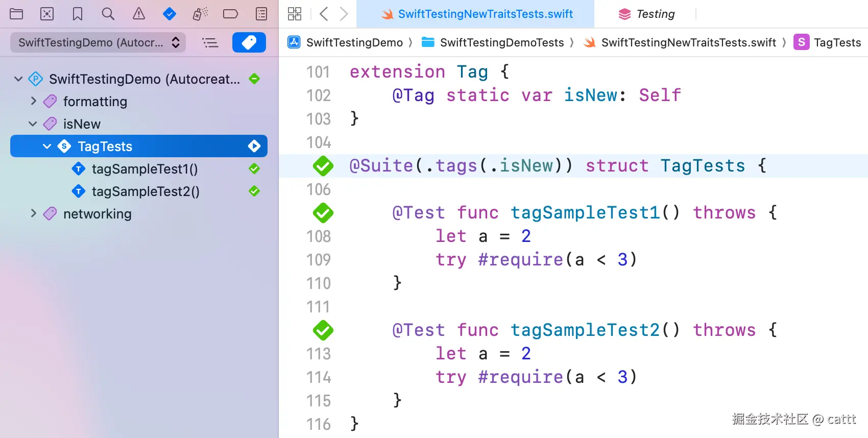Viewport: 868px width, 438px height.
Task: Select the TagTests suite row
Action: coord(139,147)
